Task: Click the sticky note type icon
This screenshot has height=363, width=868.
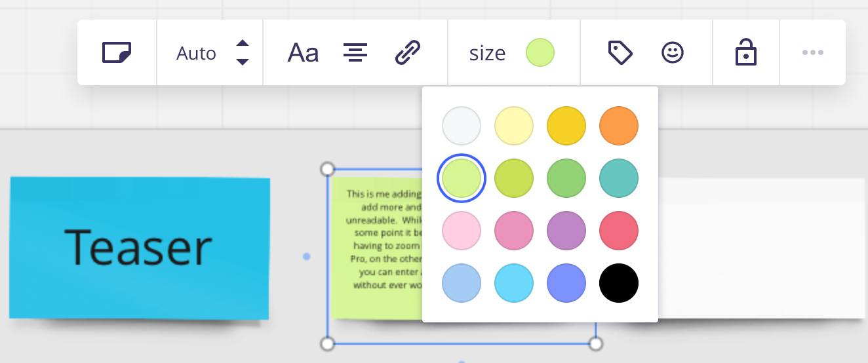Action: pyautogui.click(x=117, y=52)
